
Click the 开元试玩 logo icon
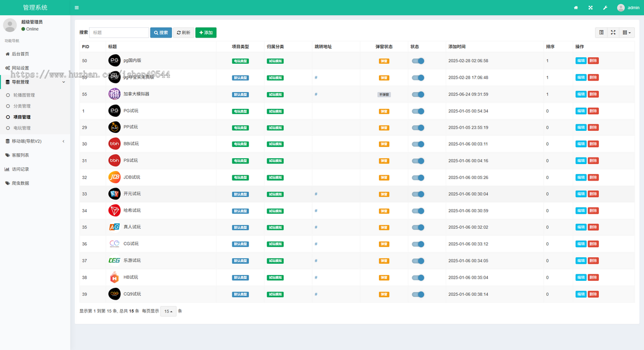coord(114,193)
